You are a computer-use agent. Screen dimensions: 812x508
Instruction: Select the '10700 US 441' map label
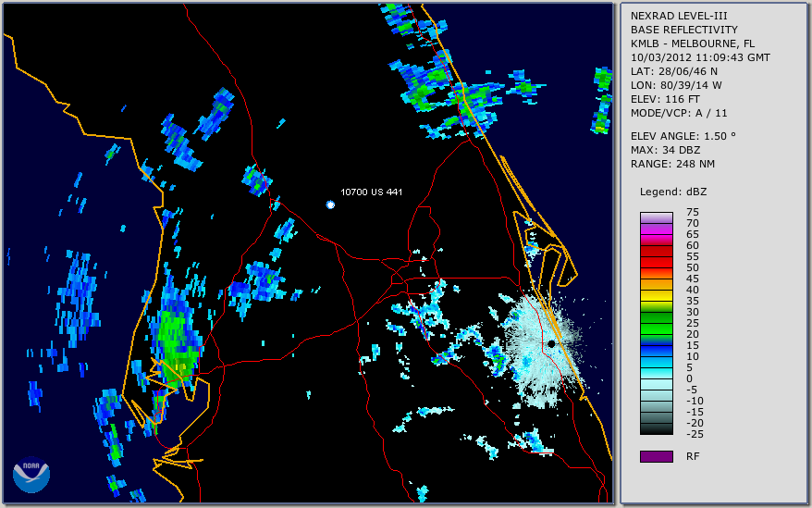[371, 192]
